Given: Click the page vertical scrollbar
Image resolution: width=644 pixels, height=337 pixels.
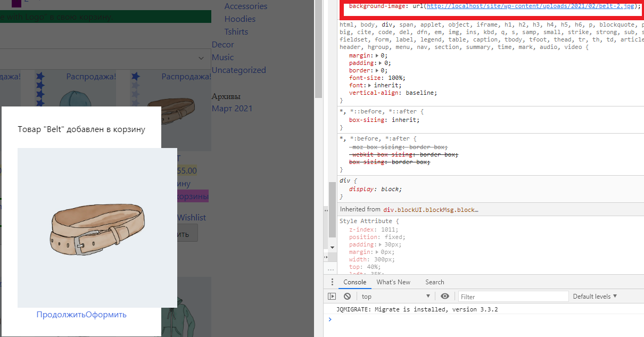Looking at the screenshot, I should 318,49.
